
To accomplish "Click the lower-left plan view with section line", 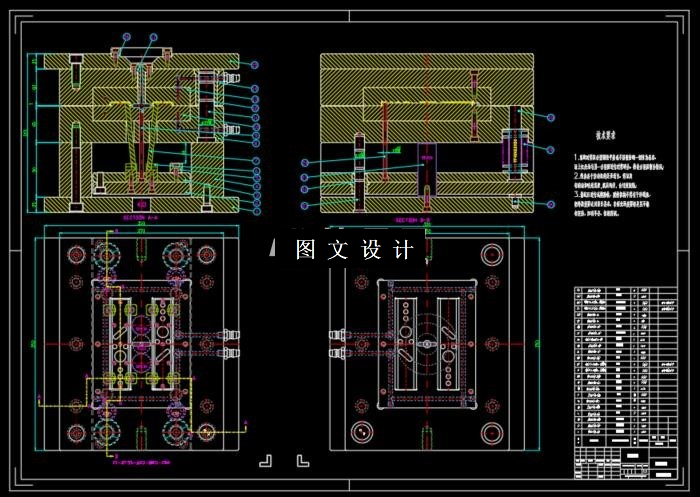I will click(141, 344).
